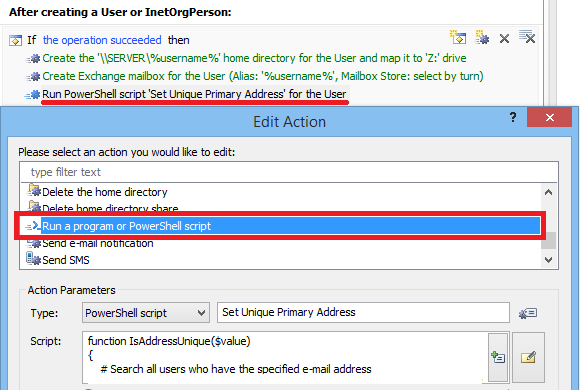Select Delete the home directory action

pyautogui.click(x=105, y=192)
